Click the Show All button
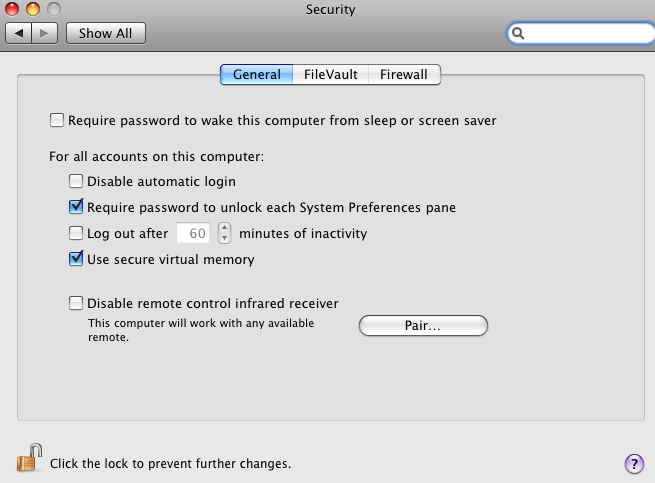The height and width of the screenshot is (483, 655). 105,33
